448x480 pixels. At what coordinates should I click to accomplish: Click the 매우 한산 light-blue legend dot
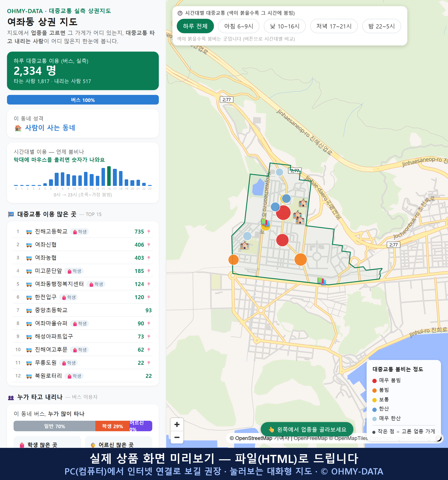point(374,419)
